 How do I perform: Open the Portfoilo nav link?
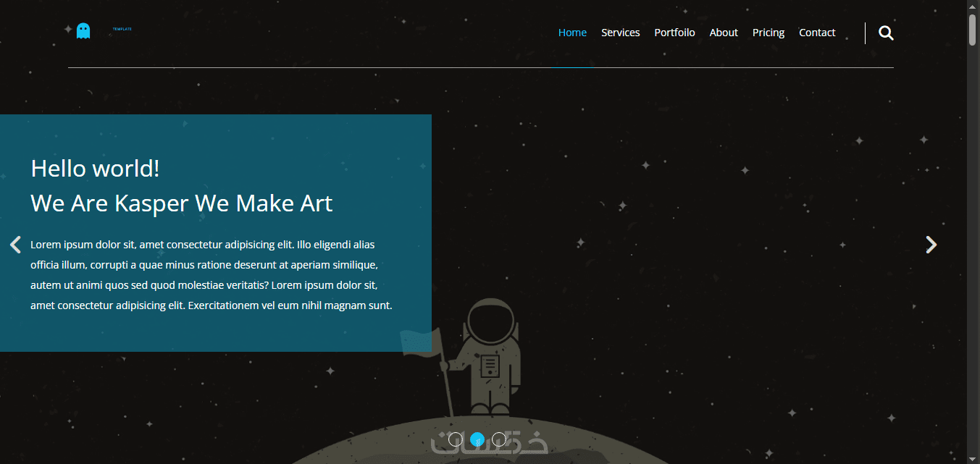pos(674,33)
